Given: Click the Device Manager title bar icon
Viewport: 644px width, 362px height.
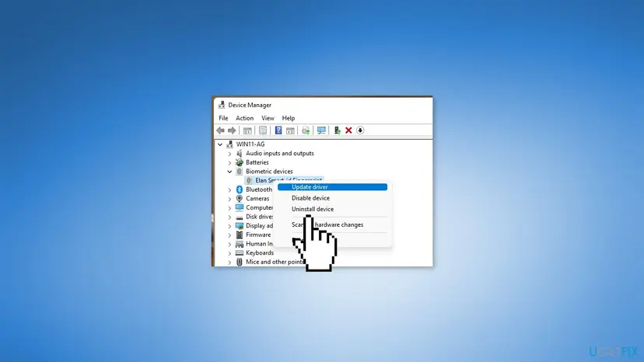Looking at the screenshot, I should point(222,105).
